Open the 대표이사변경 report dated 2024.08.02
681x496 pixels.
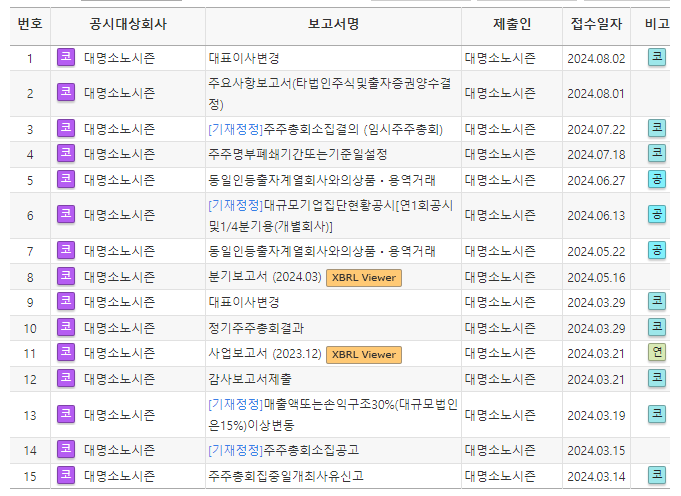pos(244,58)
